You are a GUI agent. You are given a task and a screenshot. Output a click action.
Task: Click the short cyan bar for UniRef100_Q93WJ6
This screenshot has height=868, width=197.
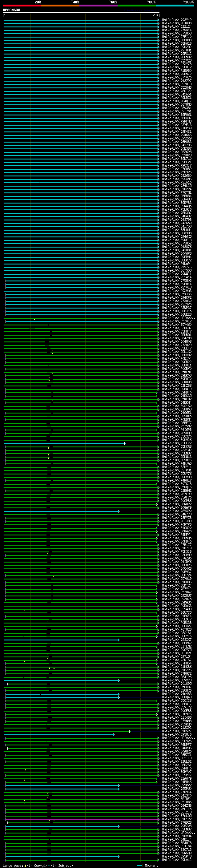(60, 735)
